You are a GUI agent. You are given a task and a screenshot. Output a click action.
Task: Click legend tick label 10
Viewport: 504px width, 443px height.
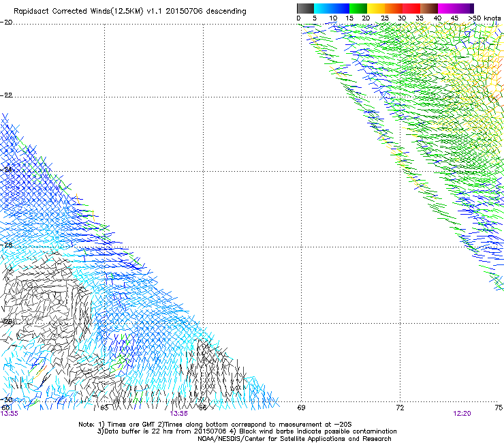click(x=333, y=18)
